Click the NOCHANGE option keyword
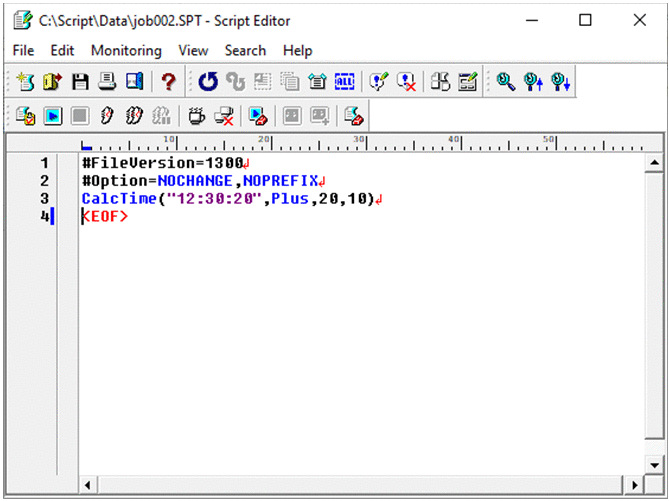This screenshot has width=669, height=501. click(195, 181)
